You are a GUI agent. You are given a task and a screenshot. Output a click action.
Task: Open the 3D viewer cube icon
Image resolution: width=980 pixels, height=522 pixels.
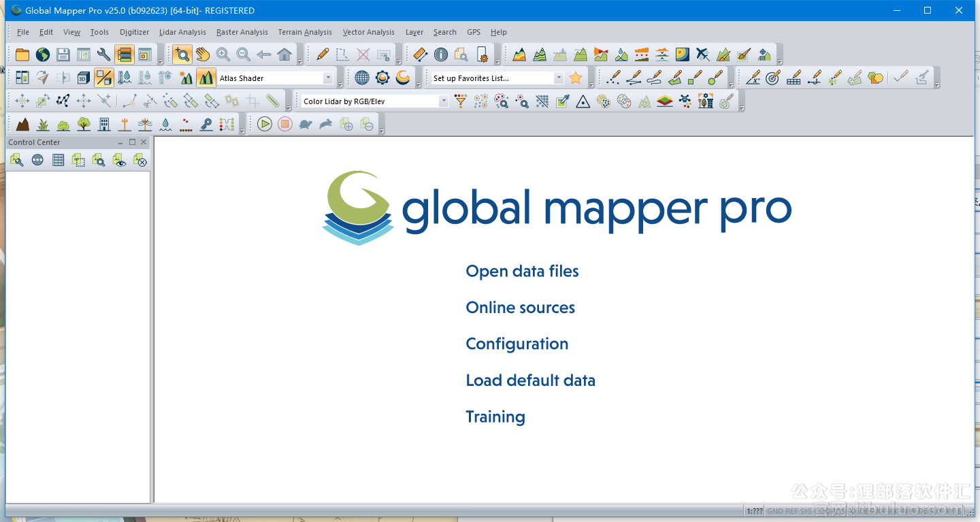[84, 78]
